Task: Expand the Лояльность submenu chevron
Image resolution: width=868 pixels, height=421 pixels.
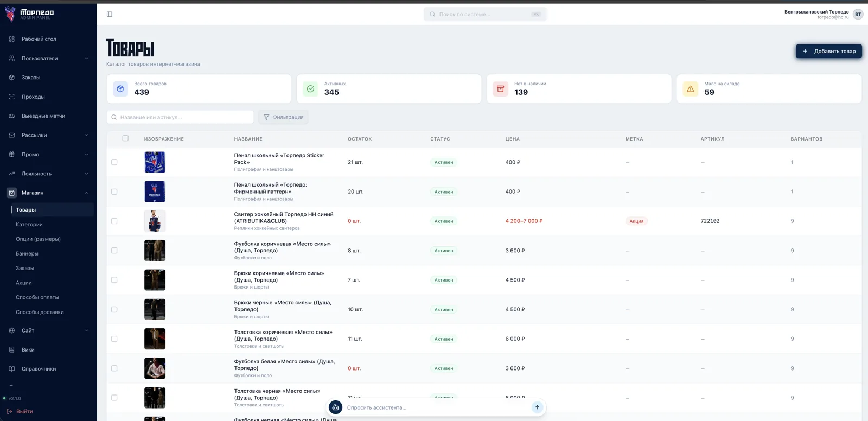Action: 86,174
